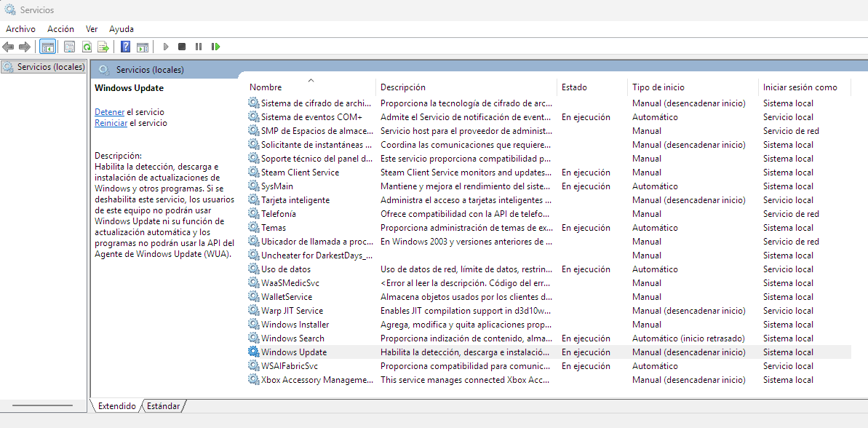Image resolution: width=868 pixels, height=428 pixels.
Task: Select the Steam Client Service row
Action: [300, 173]
